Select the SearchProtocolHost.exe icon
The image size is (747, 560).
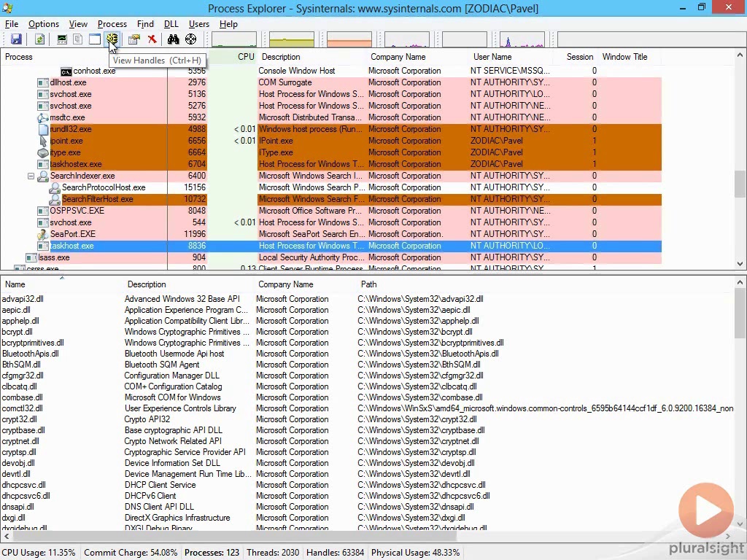click(55, 187)
